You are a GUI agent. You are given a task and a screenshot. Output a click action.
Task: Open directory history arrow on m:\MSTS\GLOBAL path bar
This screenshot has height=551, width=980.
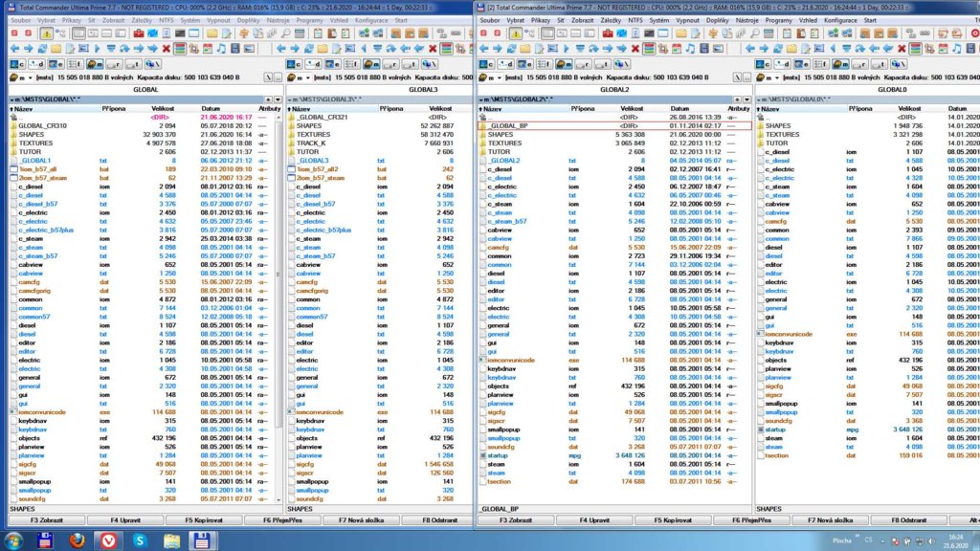[278, 99]
